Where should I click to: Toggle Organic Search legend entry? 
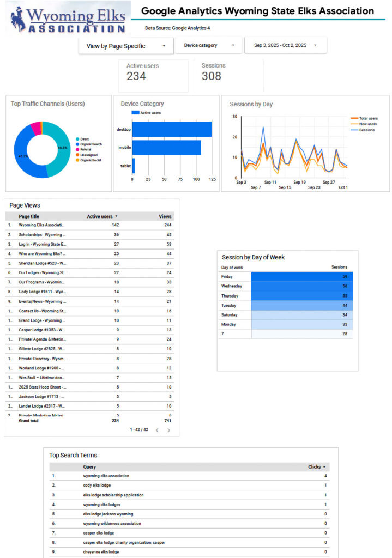(x=91, y=144)
